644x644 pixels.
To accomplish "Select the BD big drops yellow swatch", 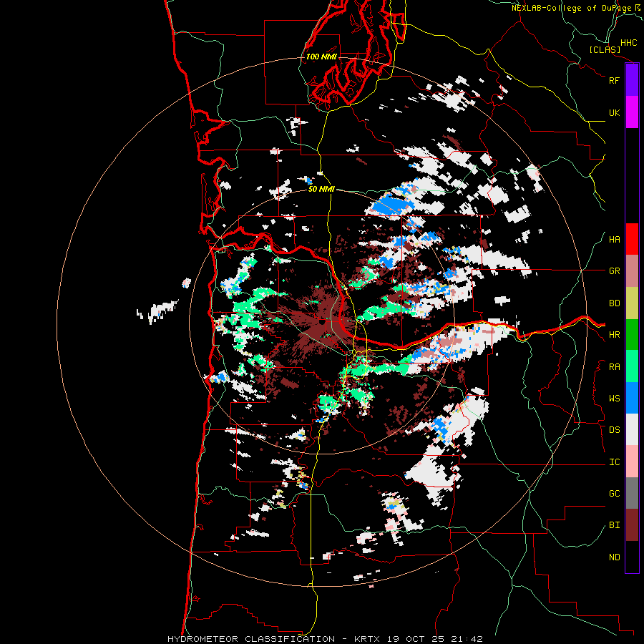I will point(632,303).
